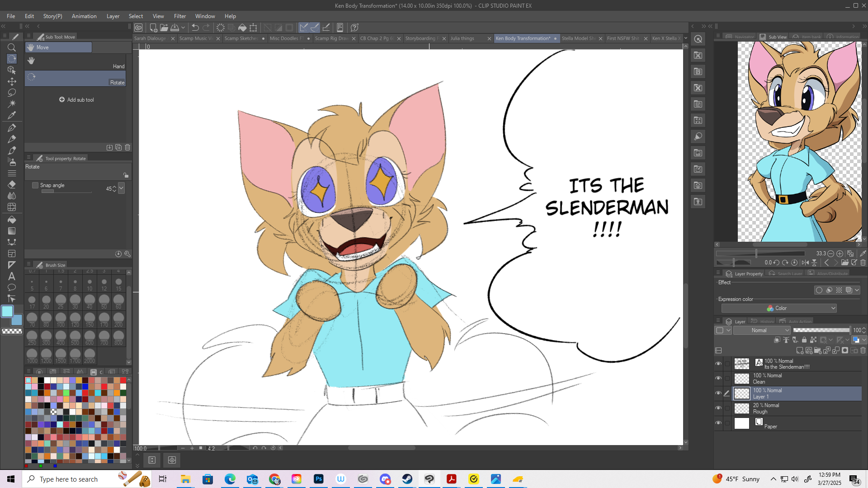Select the Zoom magnifier tool
Image resolution: width=868 pixels, height=488 pixels.
12,47
